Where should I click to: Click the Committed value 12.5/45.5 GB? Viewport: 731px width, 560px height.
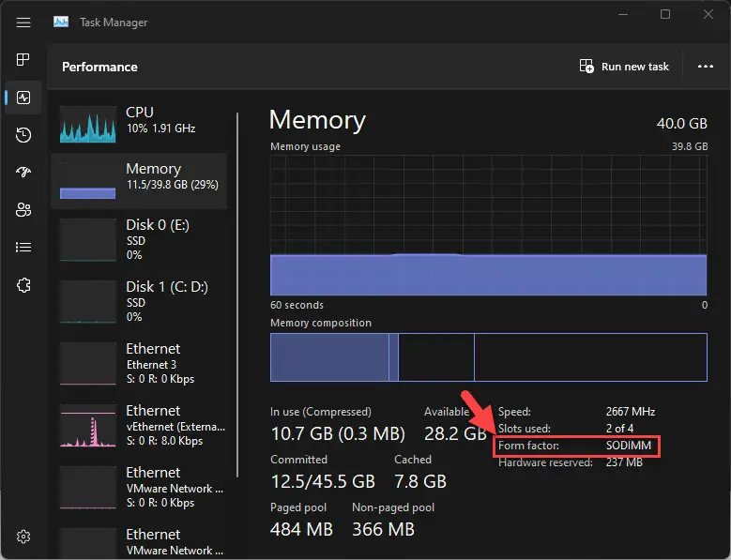pos(323,482)
